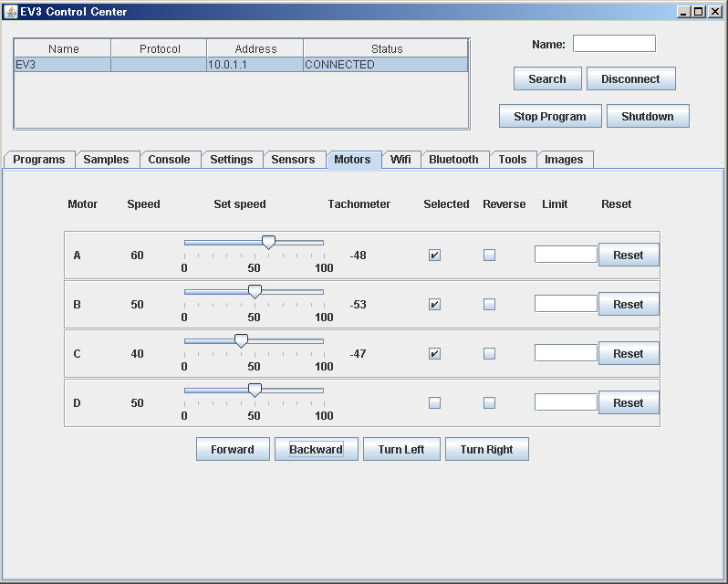The height and width of the screenshot is (584, 728).
Task: Click Stop Program button
Action: 550,116
